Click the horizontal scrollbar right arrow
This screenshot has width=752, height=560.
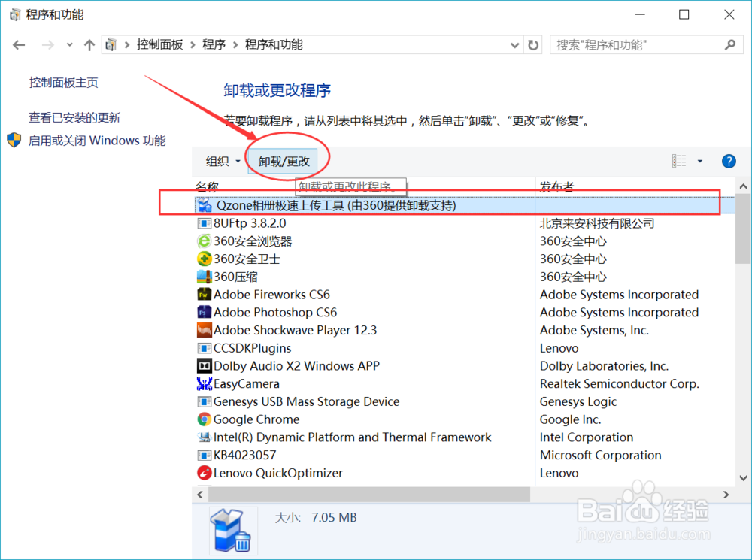[x=726, y=495]
